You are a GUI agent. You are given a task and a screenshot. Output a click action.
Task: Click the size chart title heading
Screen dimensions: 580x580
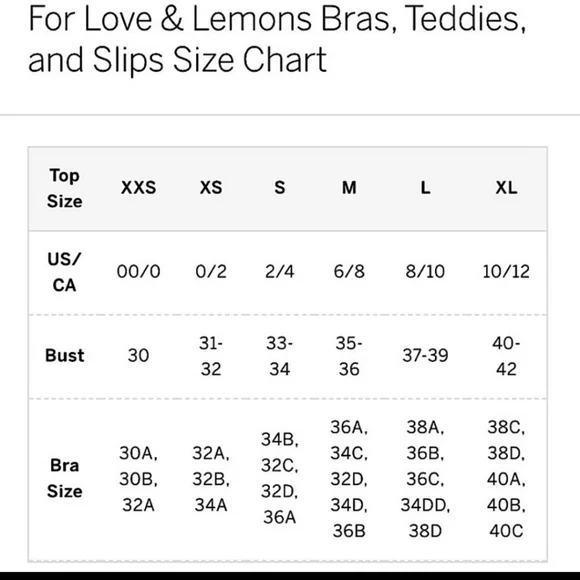[x=277, y=39]
